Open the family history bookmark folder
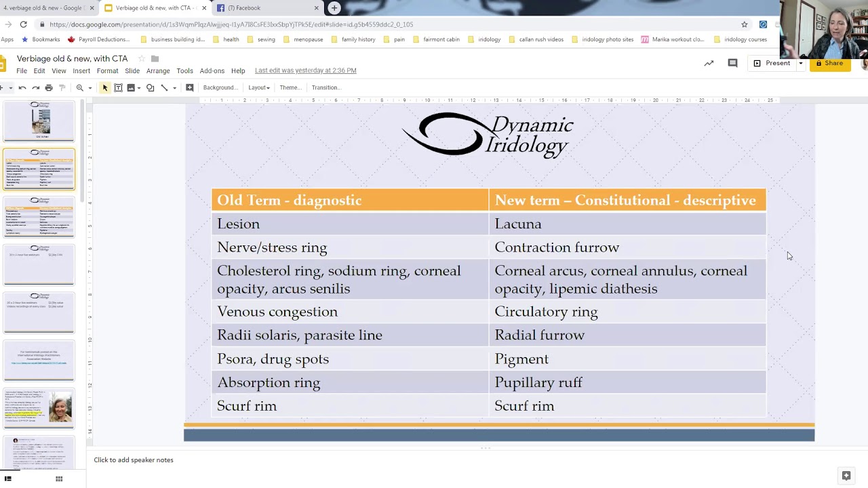The image size is (868, 488). coord(353,39)
